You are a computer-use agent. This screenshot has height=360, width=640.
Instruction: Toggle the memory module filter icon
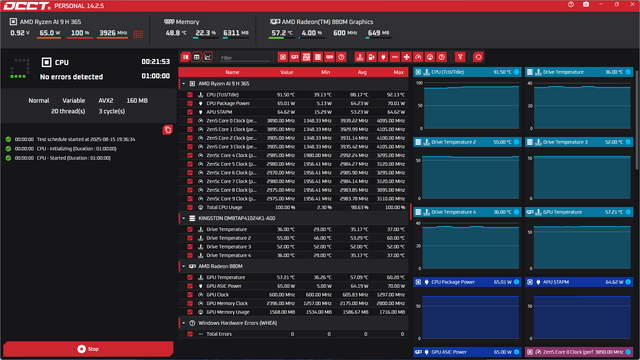[x=329, y=57]
